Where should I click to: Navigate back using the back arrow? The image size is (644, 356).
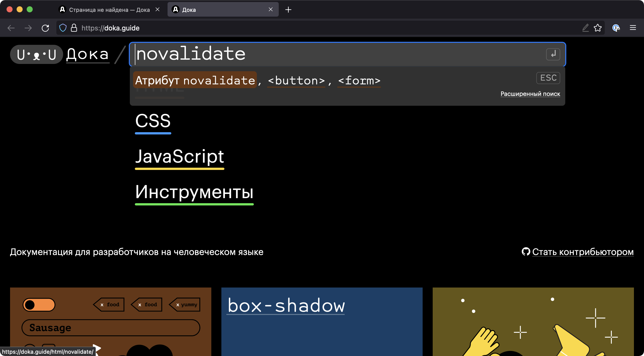[11, 28]
